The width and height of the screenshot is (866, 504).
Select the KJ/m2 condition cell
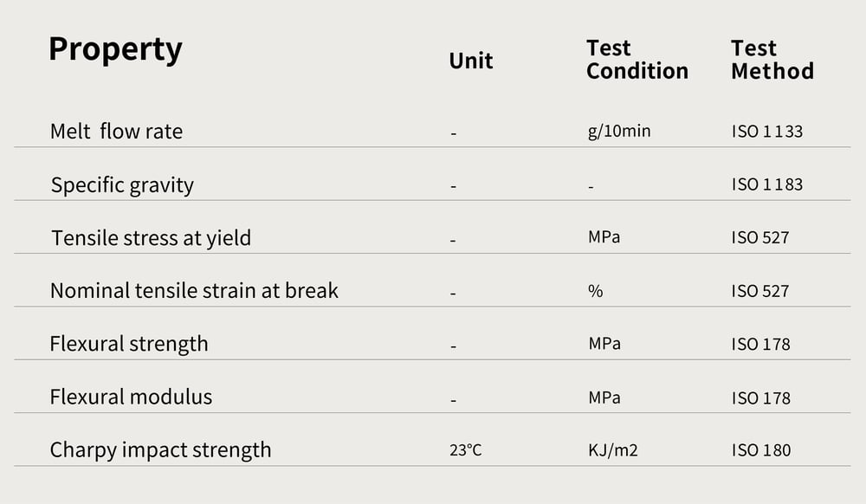613,450
